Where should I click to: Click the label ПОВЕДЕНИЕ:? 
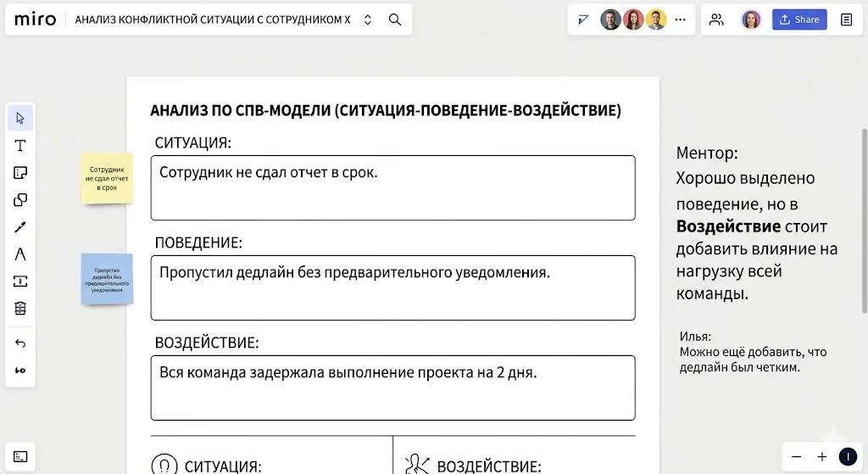click(x=198, y=243)
